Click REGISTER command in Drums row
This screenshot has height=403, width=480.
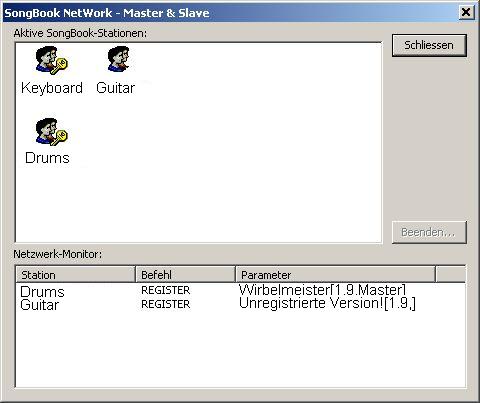(x=165, y=290)
